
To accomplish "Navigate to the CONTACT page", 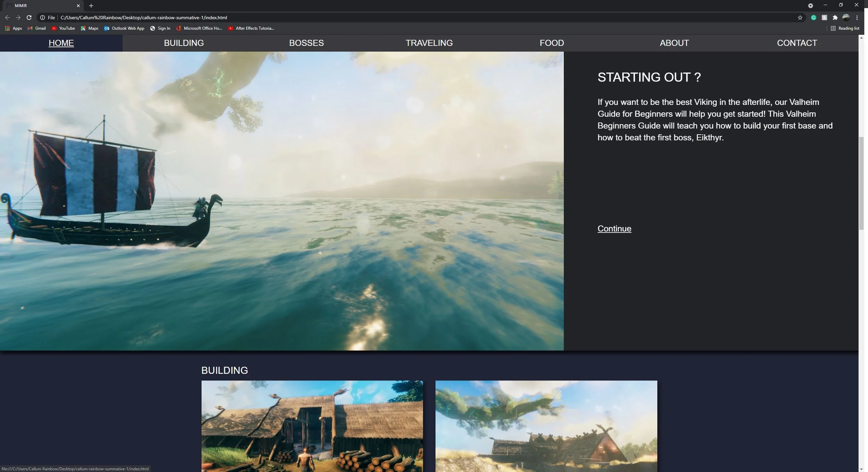I will pyautogui.click(x=797, y=43).
